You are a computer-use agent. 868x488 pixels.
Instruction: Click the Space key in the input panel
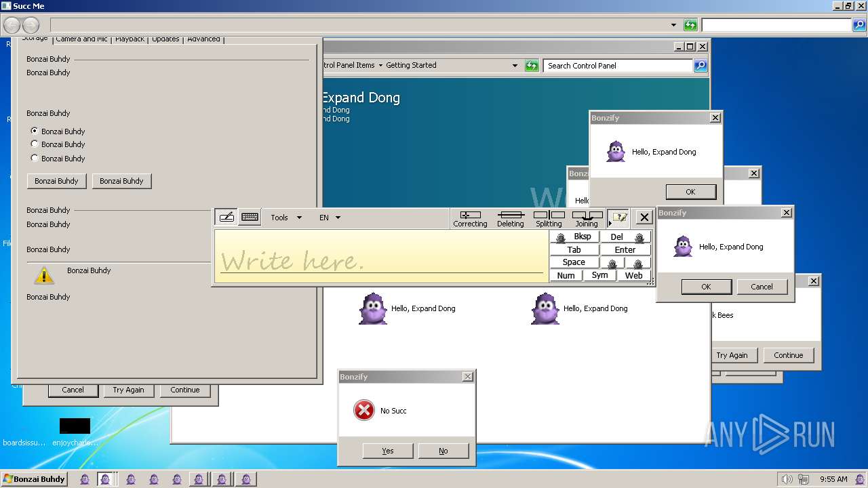pyautogui.click(x=574, y=263)
